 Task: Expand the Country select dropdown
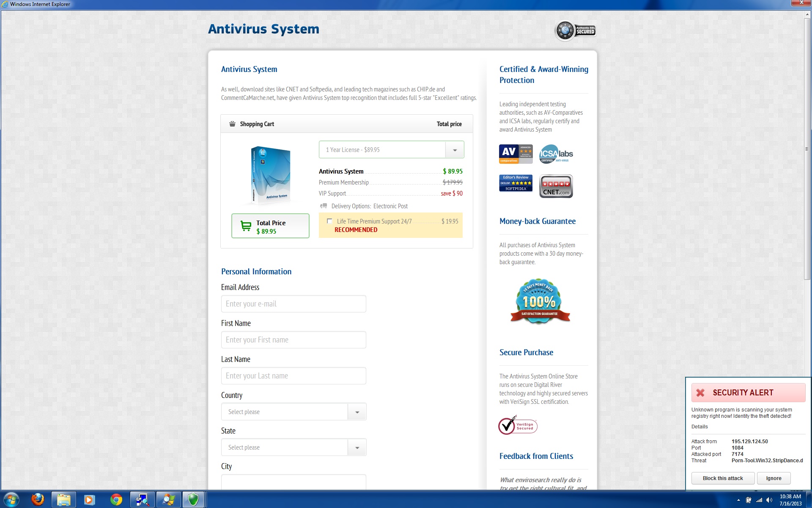[294, 411]
